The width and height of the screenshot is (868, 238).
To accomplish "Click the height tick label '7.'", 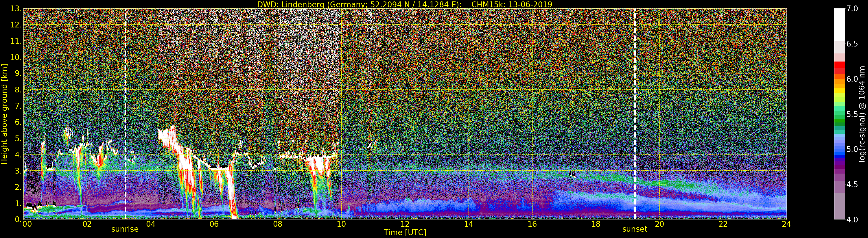I will 18,106.
